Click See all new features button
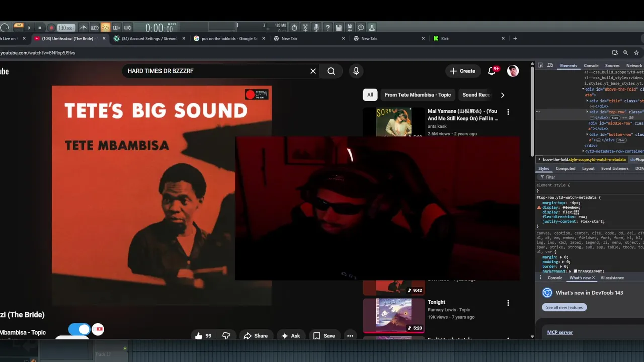Screen dimensions: 644x362 point(564,307)
